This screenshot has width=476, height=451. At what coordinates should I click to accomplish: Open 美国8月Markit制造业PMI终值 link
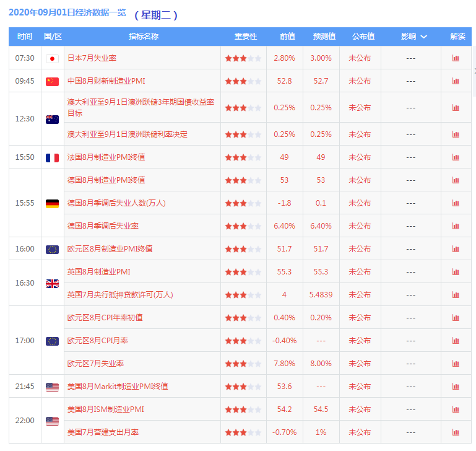(x=118, y=387)
